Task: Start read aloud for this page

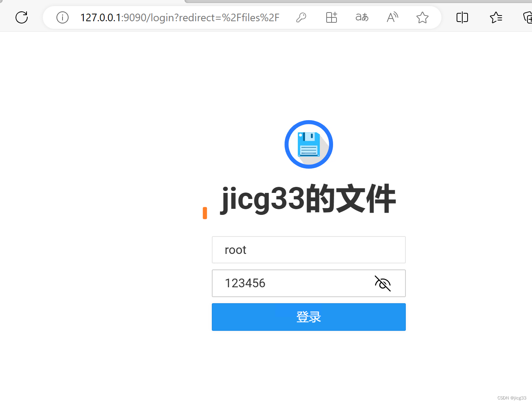Action: tap(392, 17)
